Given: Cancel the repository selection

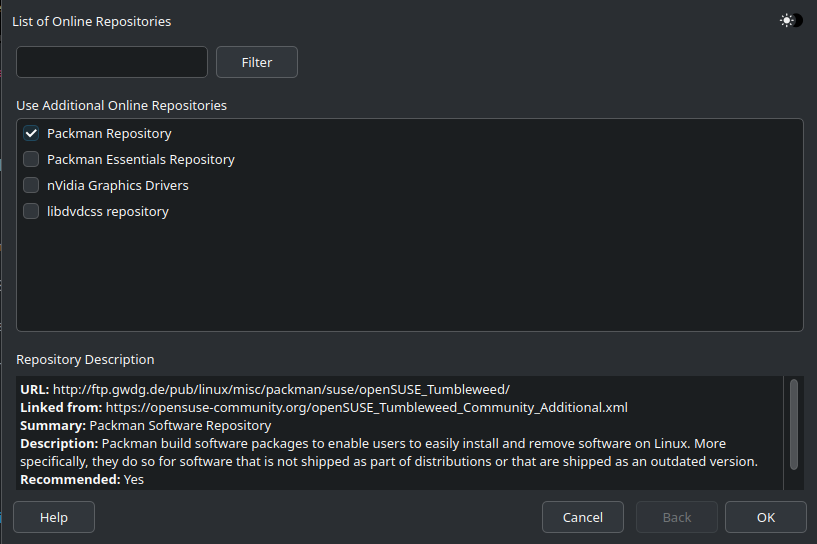Looking at the screenshot, I should [583, 517].
